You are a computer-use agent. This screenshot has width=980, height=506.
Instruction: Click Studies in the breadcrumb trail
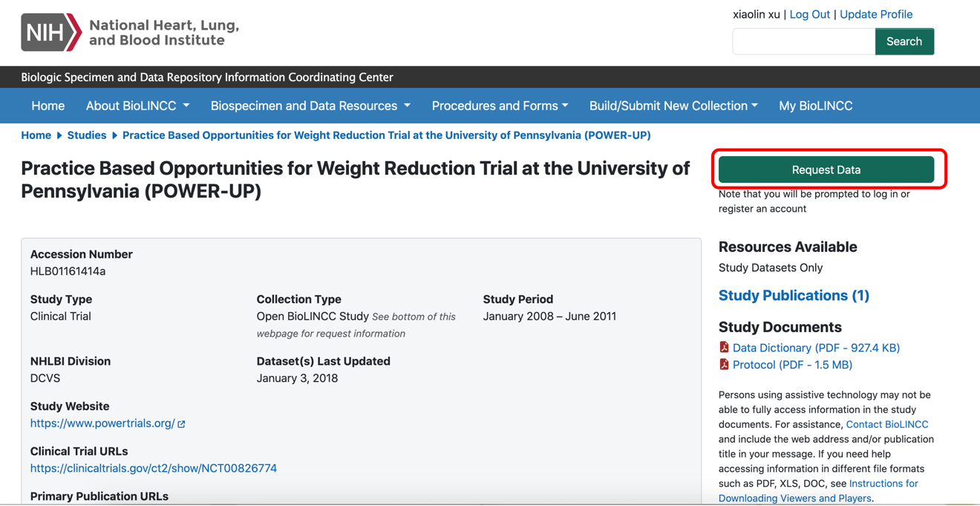86,135
